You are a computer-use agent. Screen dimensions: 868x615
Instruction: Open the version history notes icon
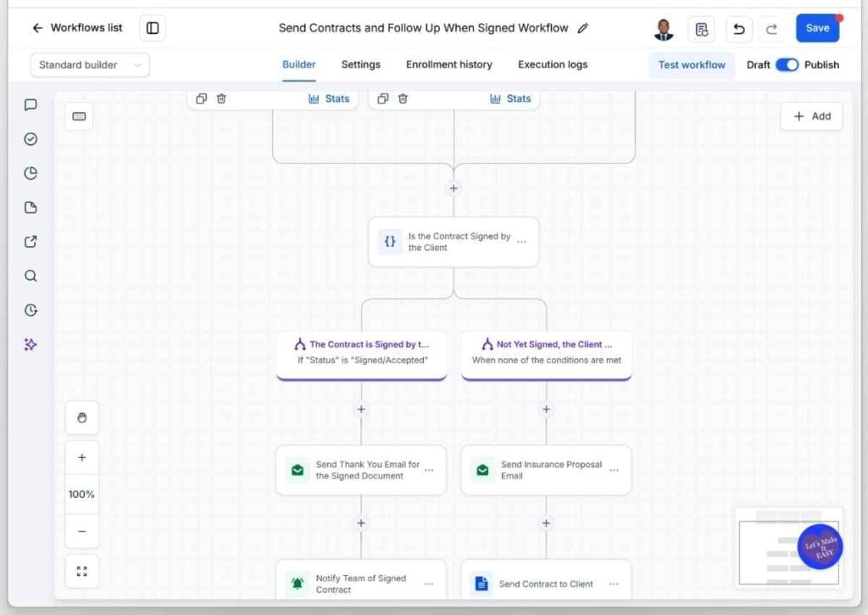(701, 30)
